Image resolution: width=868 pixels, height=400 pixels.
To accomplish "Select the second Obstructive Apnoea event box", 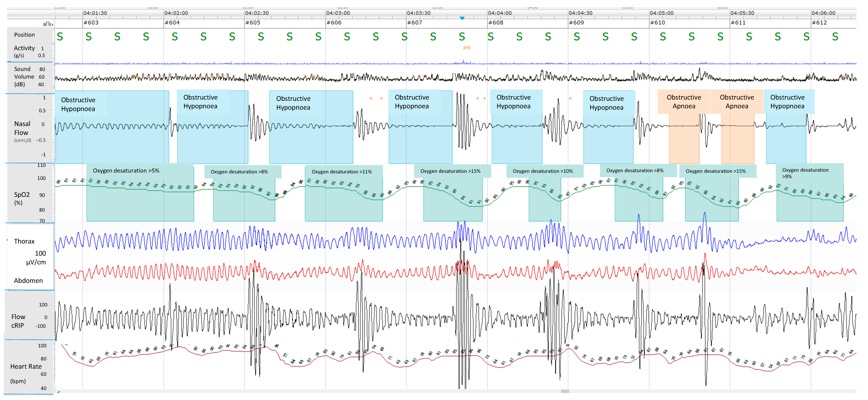I will (x=737, y=102).
